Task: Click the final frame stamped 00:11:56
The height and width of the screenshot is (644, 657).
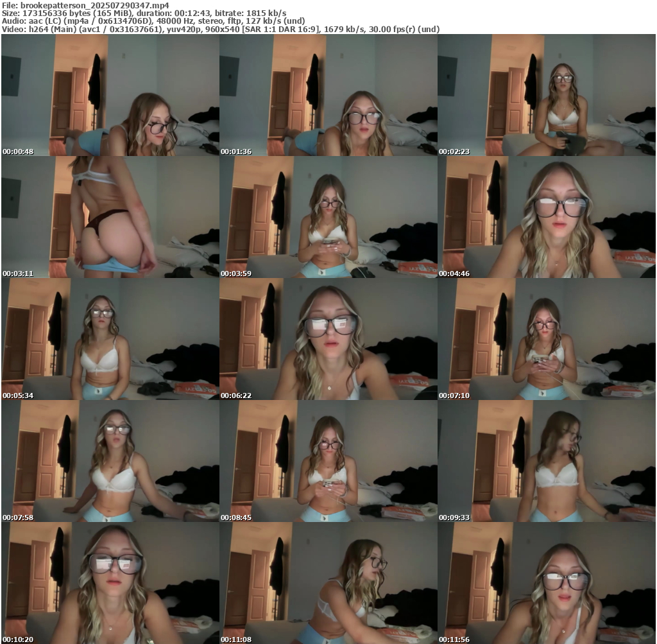Action: coord(547,583)
